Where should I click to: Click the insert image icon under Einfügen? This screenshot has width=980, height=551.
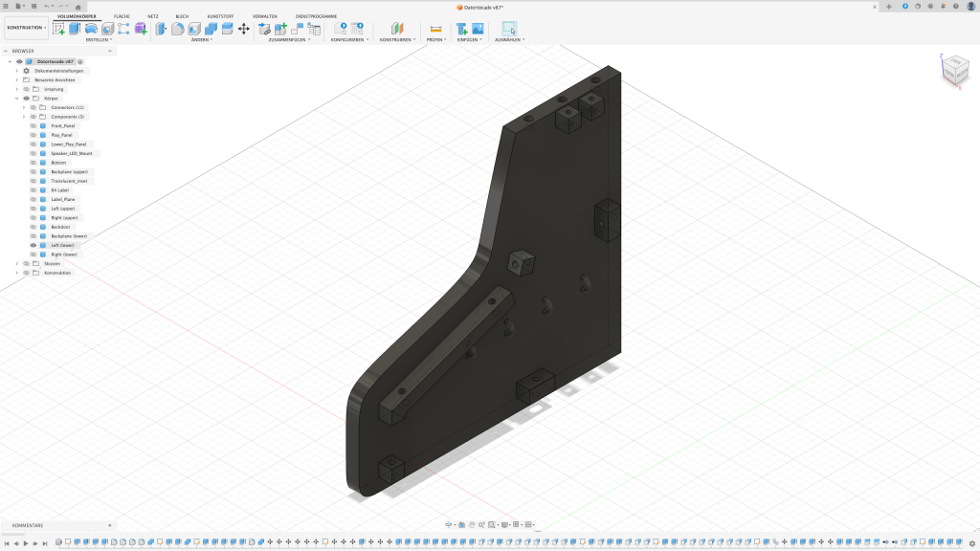point(477,29)
